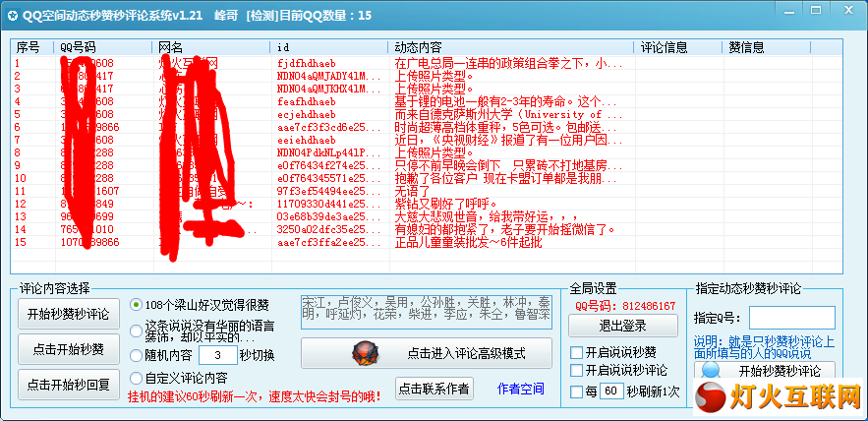Click the 时尚超薄高档体重秤 post text
This screenshot has width=868, height=421.
point(506,127)
